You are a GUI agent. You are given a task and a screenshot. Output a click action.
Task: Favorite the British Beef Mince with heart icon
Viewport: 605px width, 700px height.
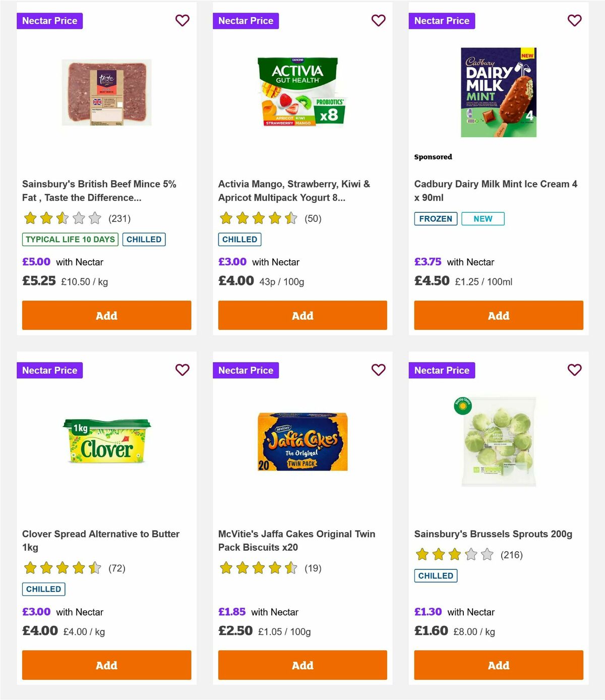pos(182,21)
